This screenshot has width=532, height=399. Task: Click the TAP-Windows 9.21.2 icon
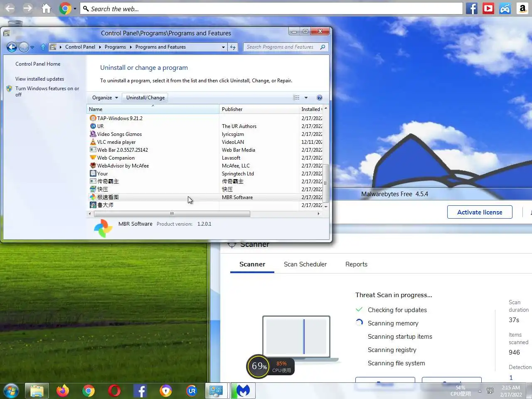93,118
